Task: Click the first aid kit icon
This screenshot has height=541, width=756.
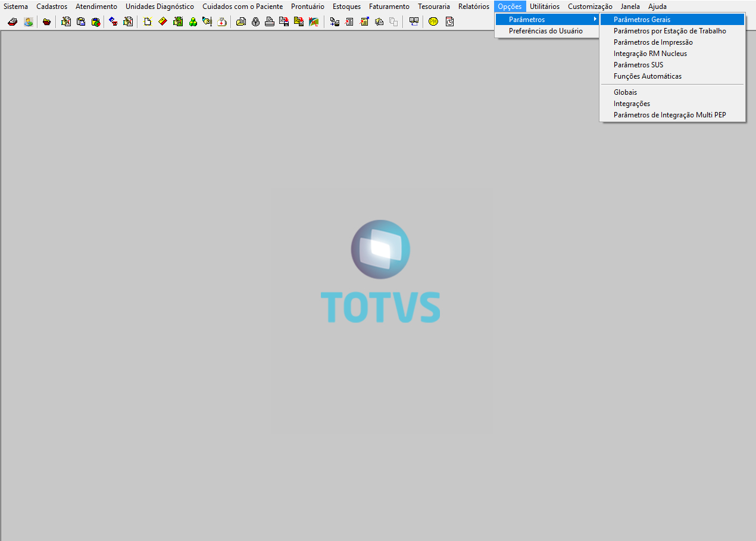Action: pyautogui.click(x=222, y=22)
